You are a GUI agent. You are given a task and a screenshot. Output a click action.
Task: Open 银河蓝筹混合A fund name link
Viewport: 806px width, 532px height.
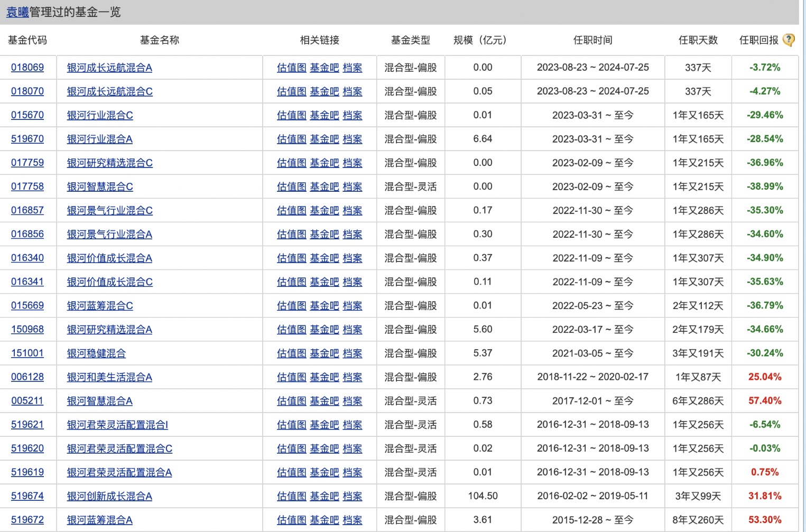[x=99, y=520]
